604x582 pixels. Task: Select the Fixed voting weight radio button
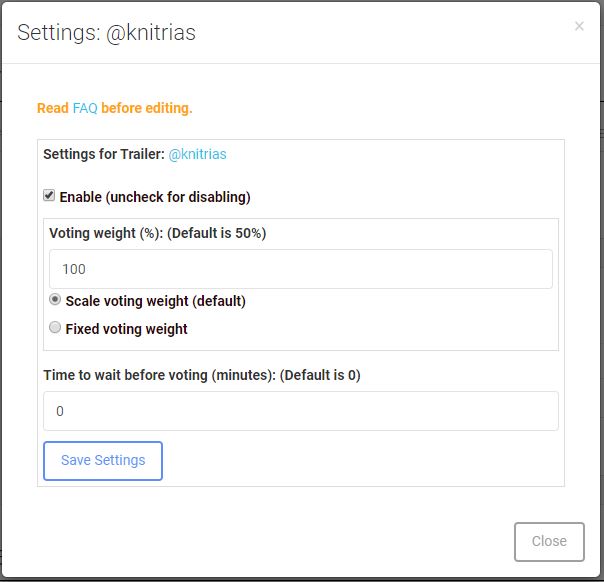click(55, 327)
